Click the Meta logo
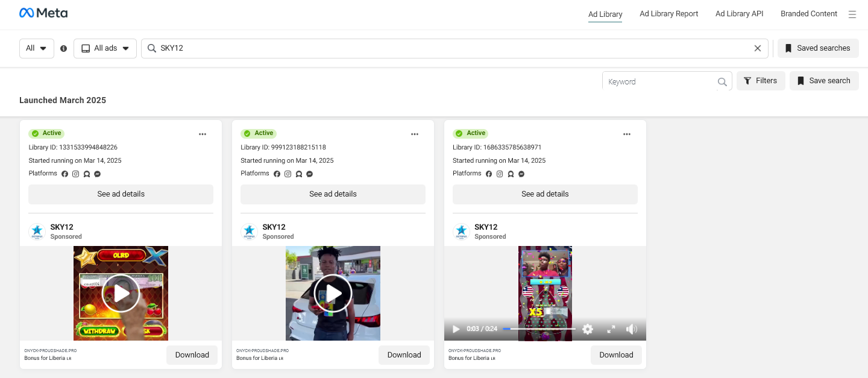Viewport: 868px width, 378px height. [x=43, y=13]
